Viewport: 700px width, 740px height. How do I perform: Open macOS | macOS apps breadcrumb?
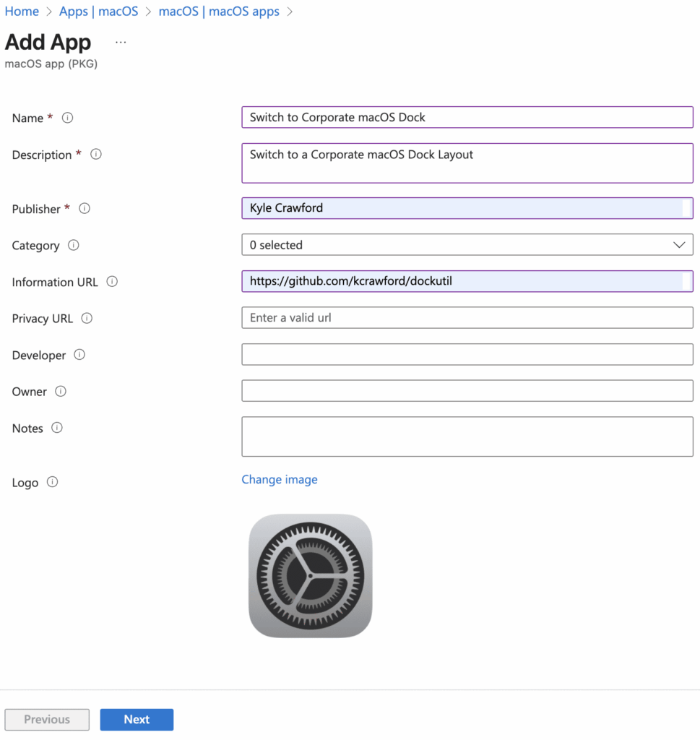tap(218, 12)
